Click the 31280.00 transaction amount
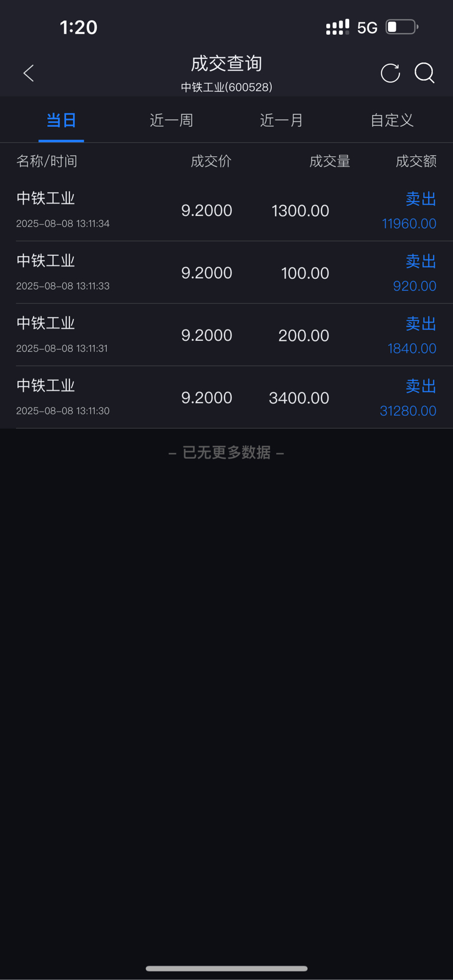Screen dimensions: 453x980 [x=408, y=411]
